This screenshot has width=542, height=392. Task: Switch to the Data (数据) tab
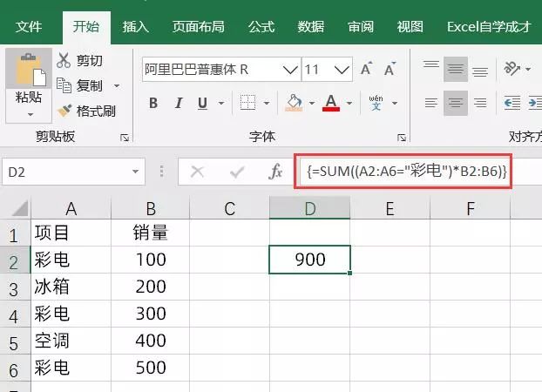pos(311,27)
